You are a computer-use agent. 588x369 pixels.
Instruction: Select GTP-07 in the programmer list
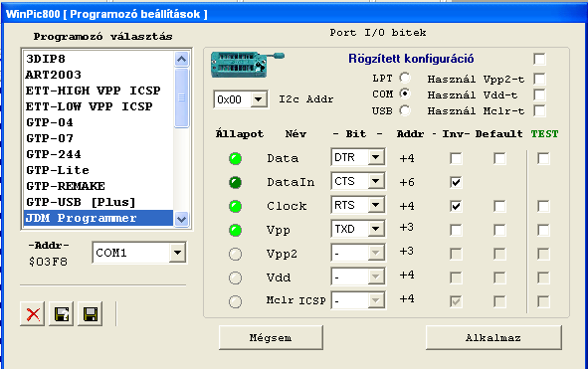pyautogui.click(x=98, y=138)
